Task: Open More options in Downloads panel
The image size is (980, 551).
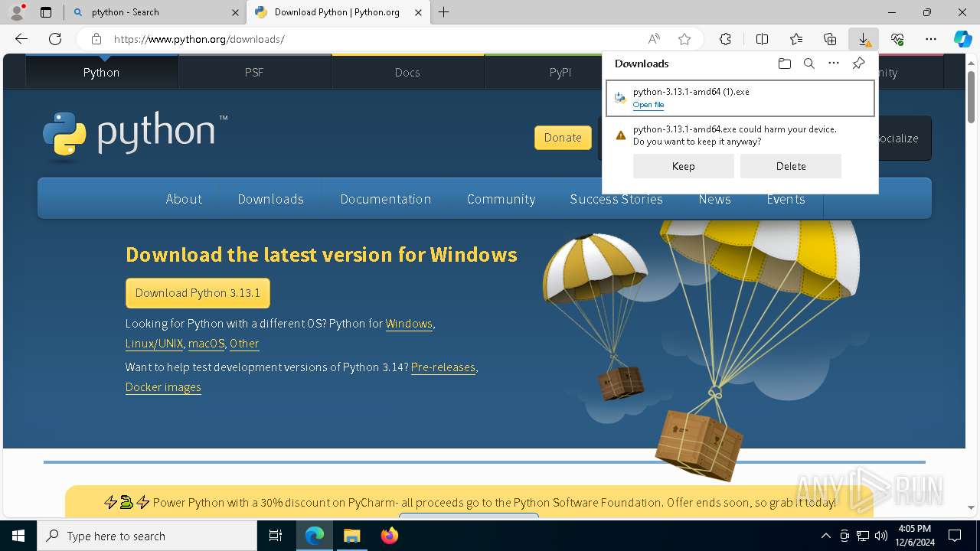Action: point(834,64)
